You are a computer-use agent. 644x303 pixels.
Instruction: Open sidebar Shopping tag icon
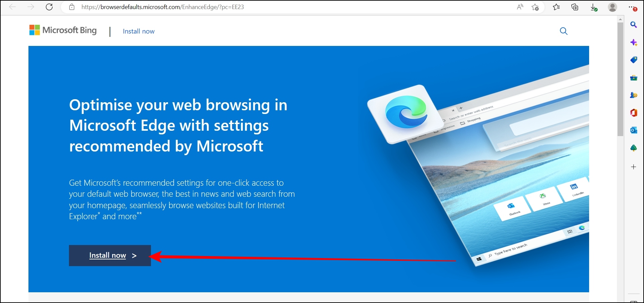pyautogui.click(x=634, y=60)
